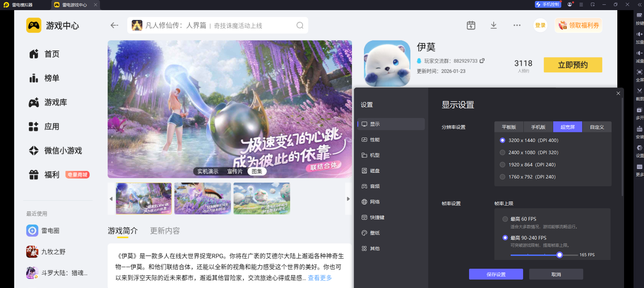
Task: Click the settings dialog vertical scrollbar
Action: coord(622,147)
